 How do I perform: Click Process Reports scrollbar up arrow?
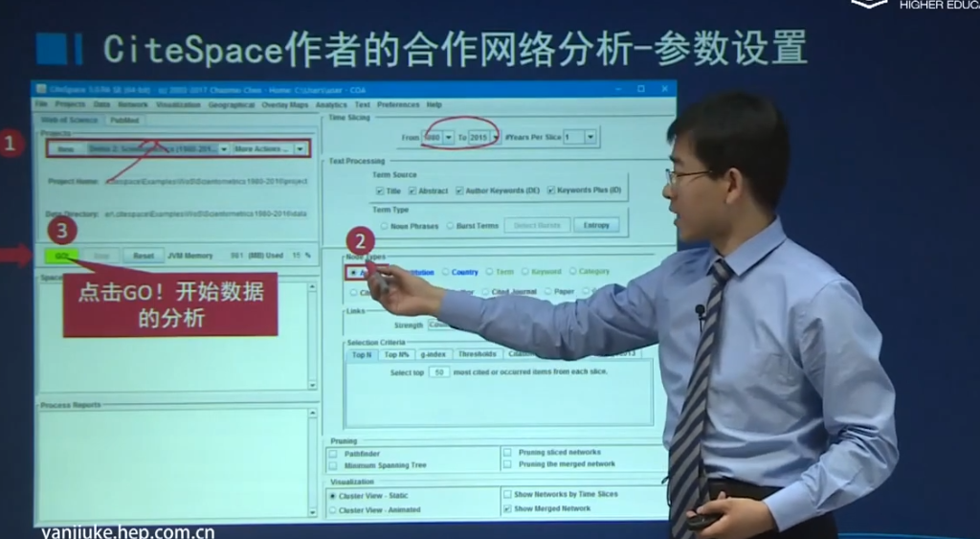click(x=313, y=414)
